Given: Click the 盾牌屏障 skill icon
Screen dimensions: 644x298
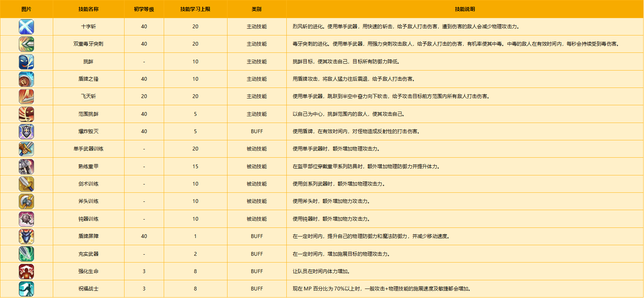Looking at the screenshot, I should click(26, 237).
